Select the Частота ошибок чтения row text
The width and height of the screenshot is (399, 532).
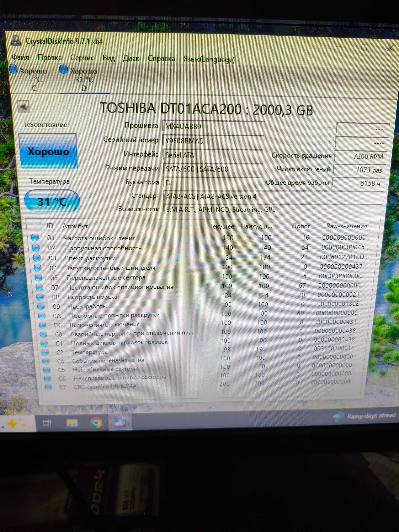[100, 238]
